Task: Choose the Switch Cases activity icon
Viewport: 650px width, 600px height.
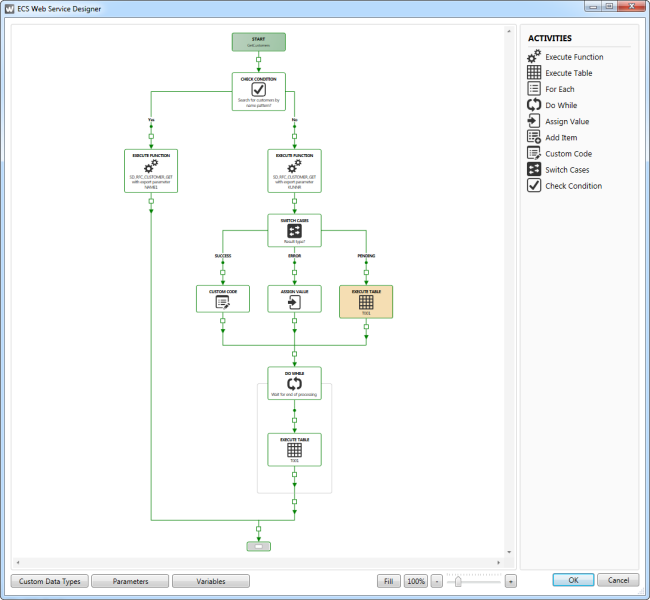Action: (x=534, y=169)
